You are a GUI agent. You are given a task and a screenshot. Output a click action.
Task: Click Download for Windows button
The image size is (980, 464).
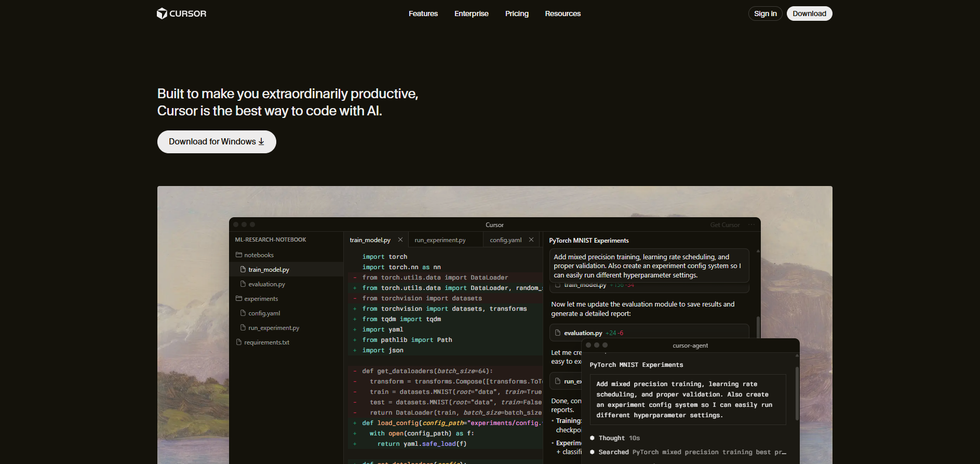click(x=217, y=142)
